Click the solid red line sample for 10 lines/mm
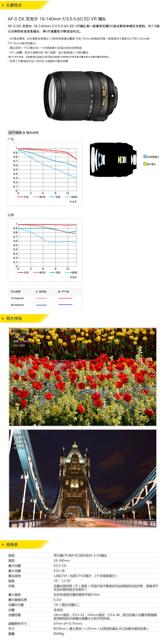The width and height of the screenshot is (165, 644). (41, 298)
